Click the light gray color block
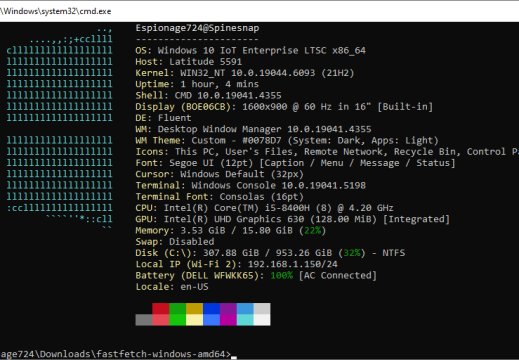The image size is (519, 360). coord(262,309)
